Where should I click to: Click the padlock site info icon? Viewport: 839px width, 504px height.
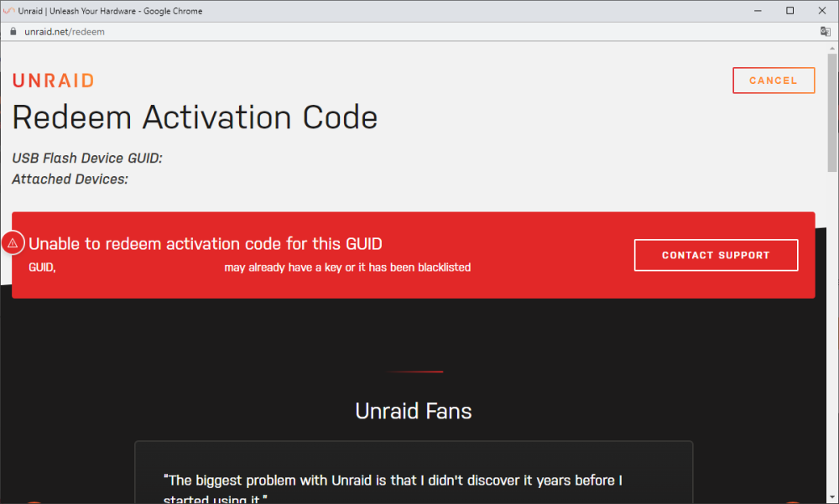click(13, 32)
